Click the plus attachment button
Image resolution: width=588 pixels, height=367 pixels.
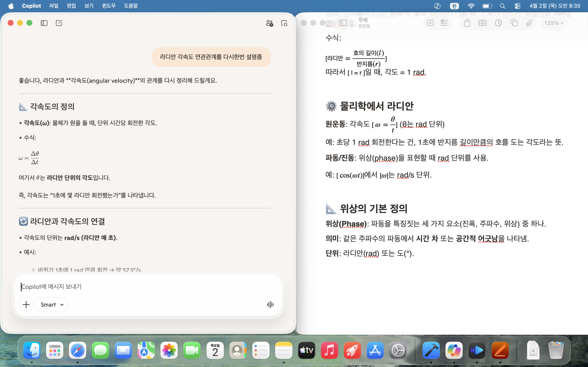26,305
